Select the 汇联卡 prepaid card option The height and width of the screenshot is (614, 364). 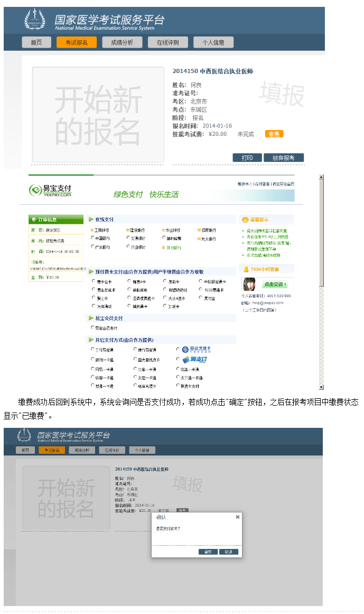[x=165, y=306]
